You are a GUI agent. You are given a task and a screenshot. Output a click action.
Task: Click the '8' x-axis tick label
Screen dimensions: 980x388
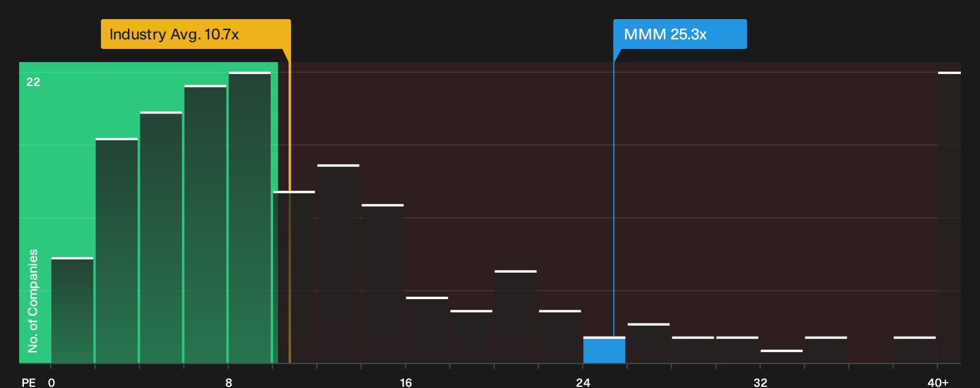click(x=229, y=382)
